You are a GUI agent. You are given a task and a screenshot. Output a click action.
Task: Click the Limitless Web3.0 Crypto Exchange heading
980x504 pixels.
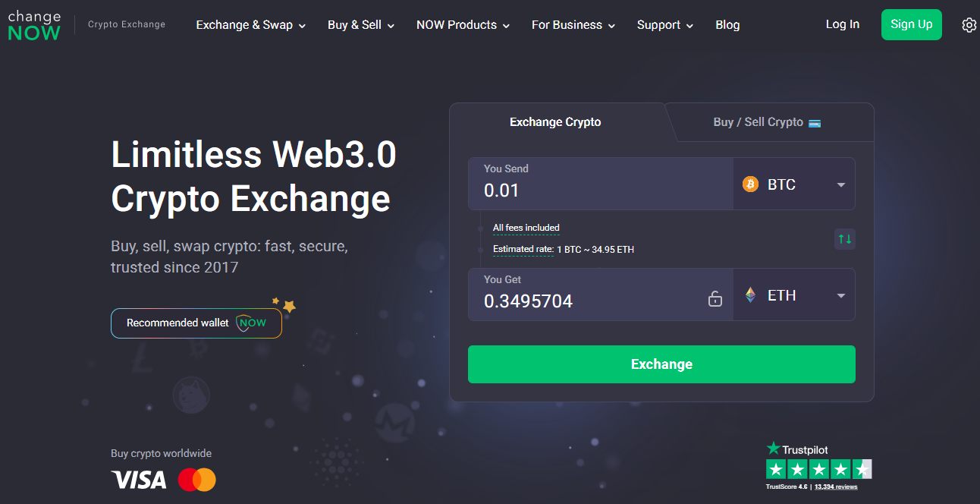tap(254, 177)
